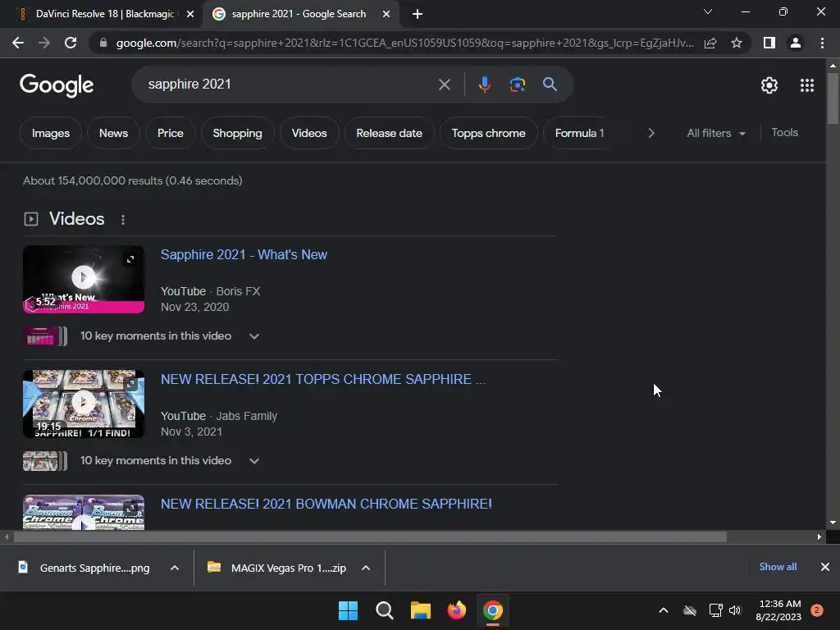The height and width of the screenshot is (630, 840).
Task: Play the Bowman Chrome video thumbnail
Action: pyautogui.click(x=84, y=512)
